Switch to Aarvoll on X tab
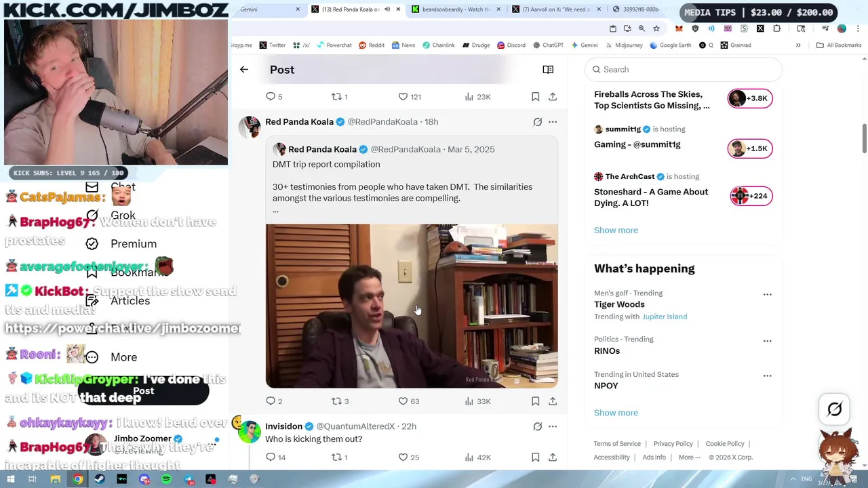The height and width of the screenshot is (488, 868). click(555, 9)
